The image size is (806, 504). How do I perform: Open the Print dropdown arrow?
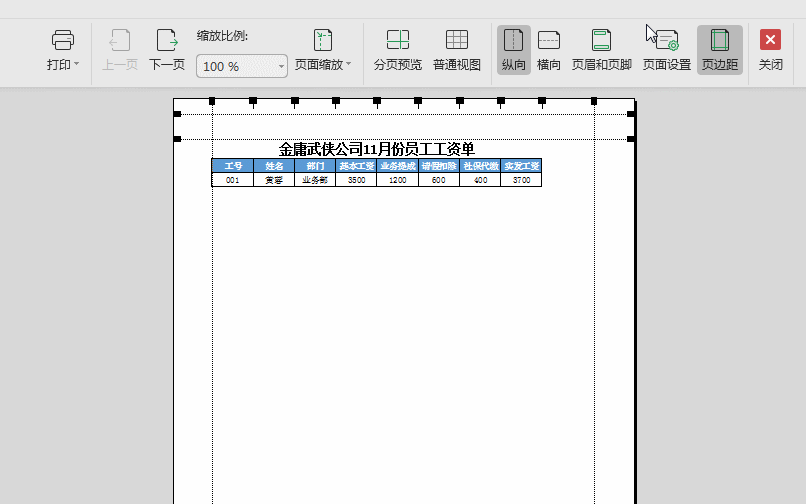tap(77, 64)
